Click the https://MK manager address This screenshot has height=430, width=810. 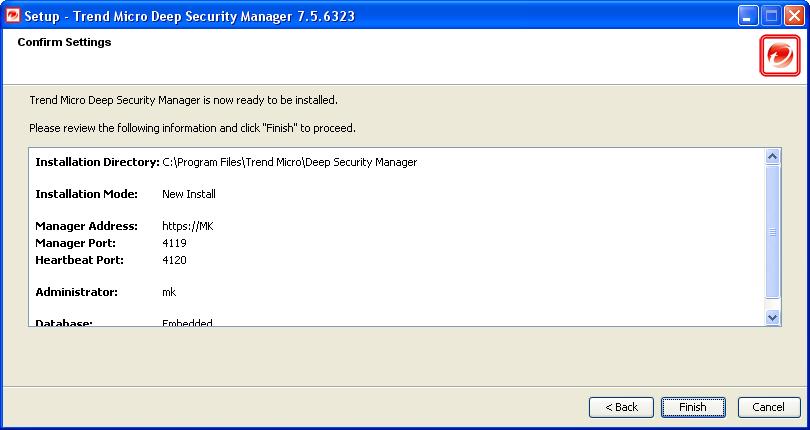pyautogui.click(x=188, y=226)
